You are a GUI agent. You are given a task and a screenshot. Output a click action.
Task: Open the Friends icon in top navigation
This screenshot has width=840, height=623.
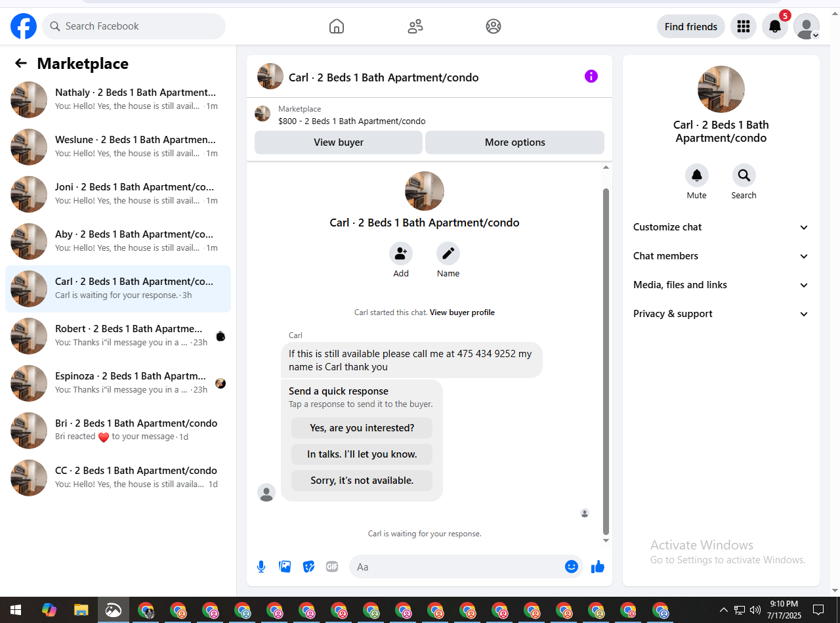pyautogui.click(x=415, y=26)
